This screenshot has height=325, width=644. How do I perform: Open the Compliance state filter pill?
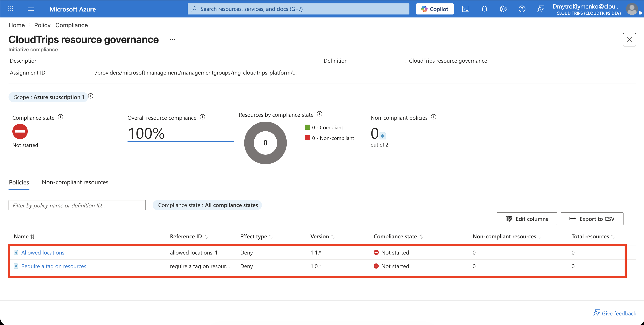[x=207, y=205]
